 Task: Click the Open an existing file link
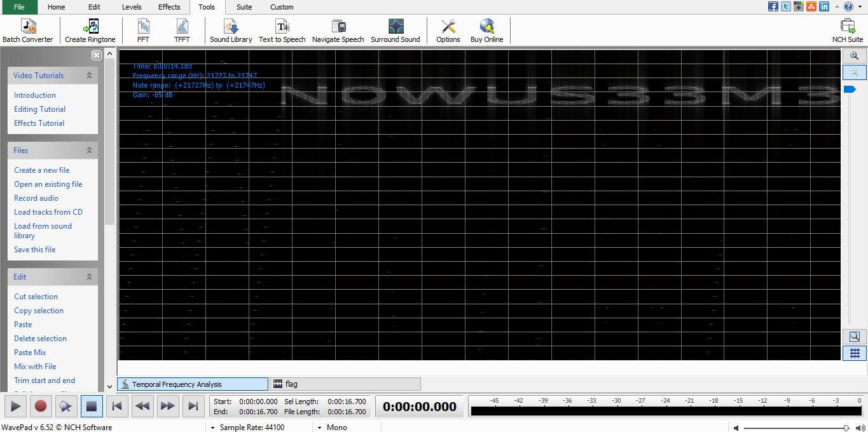point(48,184)
